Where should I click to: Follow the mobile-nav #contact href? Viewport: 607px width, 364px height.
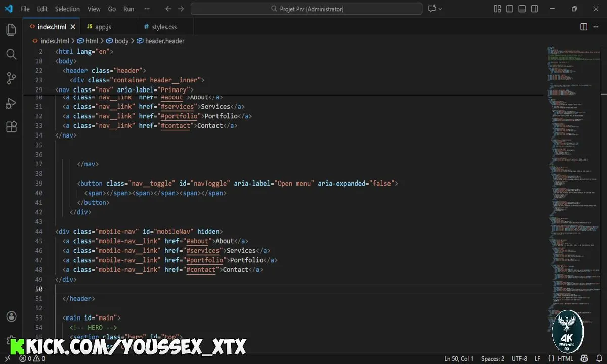coord(201,270)
